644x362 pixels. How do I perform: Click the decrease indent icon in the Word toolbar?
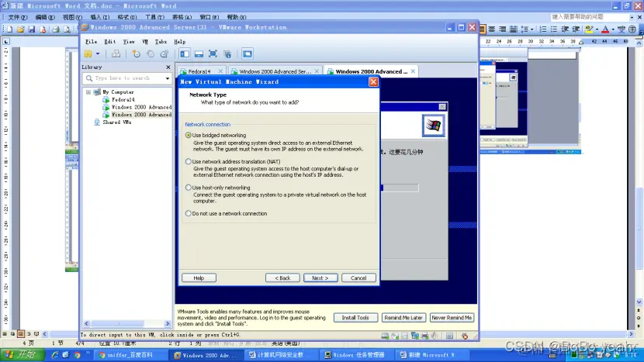pos(565,29)
